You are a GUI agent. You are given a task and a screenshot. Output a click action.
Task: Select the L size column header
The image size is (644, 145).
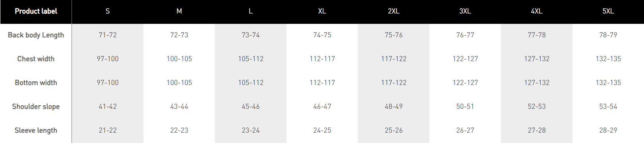pos(251,11)
